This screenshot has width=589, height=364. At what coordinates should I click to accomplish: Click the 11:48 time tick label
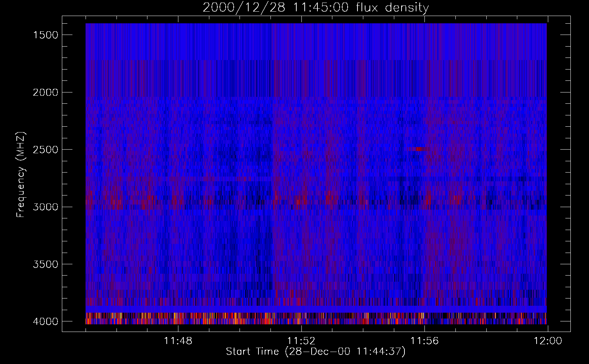[178, 341]
